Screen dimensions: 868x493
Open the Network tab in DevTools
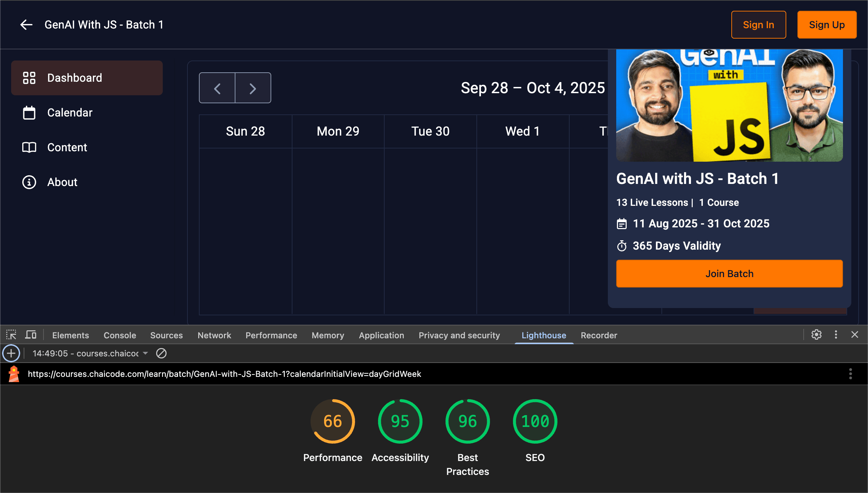tap(214, 335)
